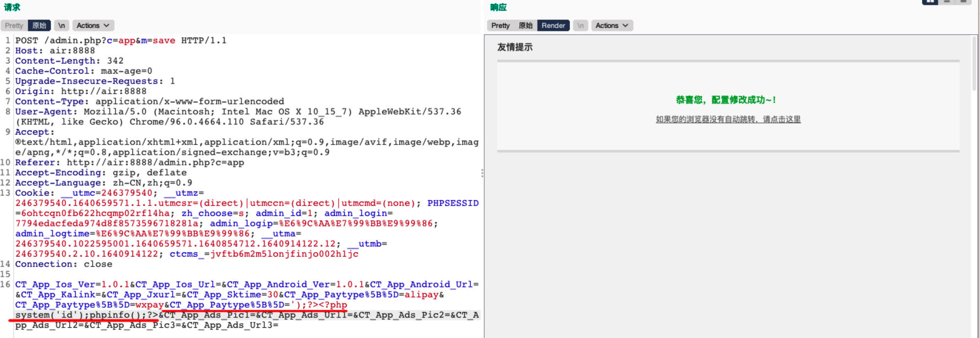Screen dimensions: 980x338
Task: Click the User-Agent header line
Action: pos(238,117)
